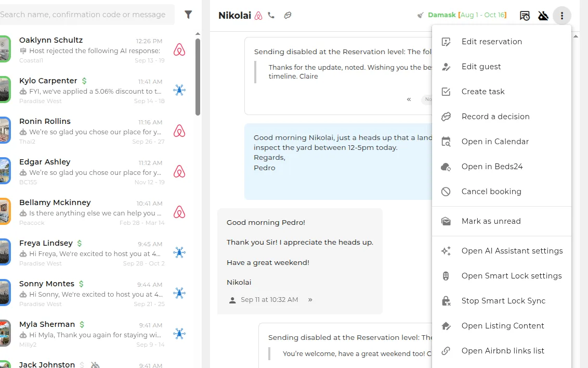Viewport: 588px width, 368px height.
Task: Click channel icon on Kylo Carpenter row
Action: point(179,90)
